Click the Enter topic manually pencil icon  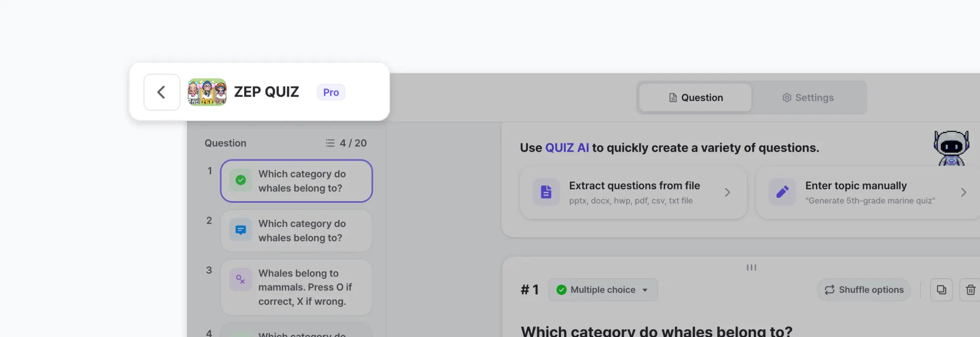click(x=782, y=192)
